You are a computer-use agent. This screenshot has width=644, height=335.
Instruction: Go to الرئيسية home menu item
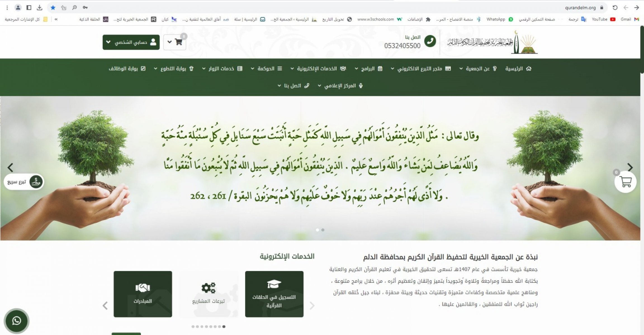(x=518, y=69)
